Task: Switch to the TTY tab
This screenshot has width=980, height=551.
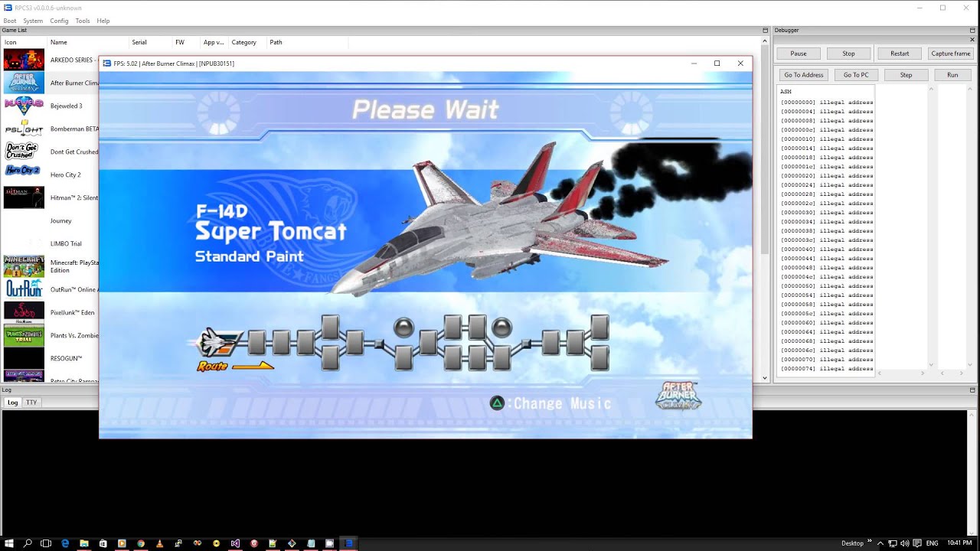Action: coord(31,403)
